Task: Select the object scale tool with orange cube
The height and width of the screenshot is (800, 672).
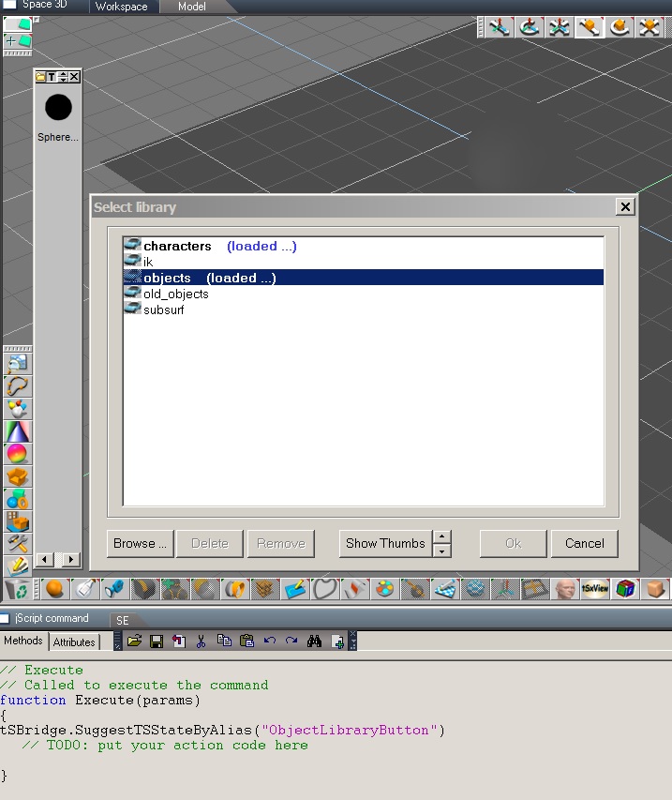Action: tap(650, 27)
